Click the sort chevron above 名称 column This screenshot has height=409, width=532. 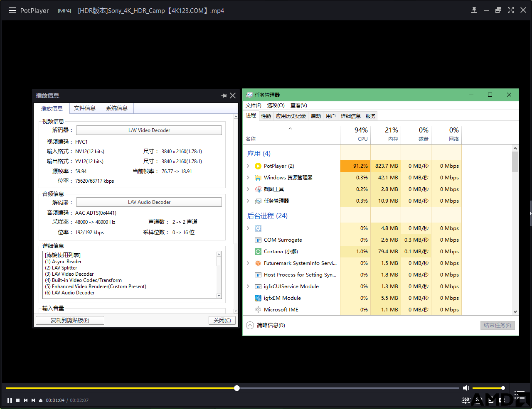coord(291,129)
